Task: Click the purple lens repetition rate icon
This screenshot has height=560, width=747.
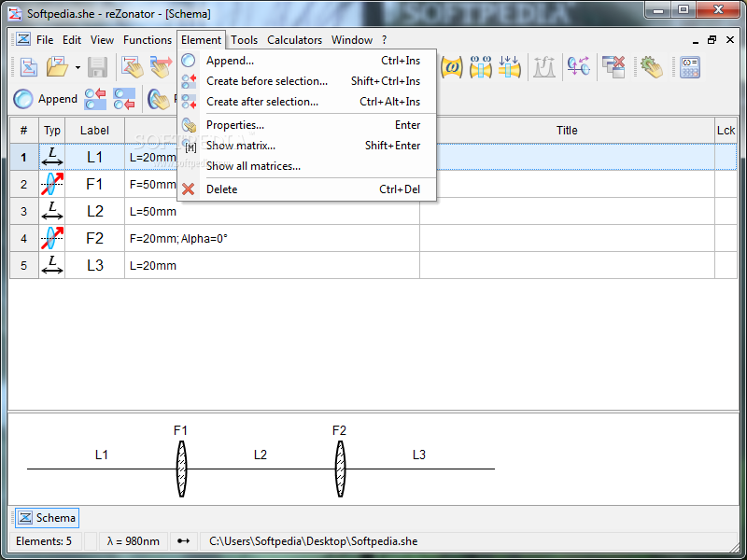Action: coord(578,67)
